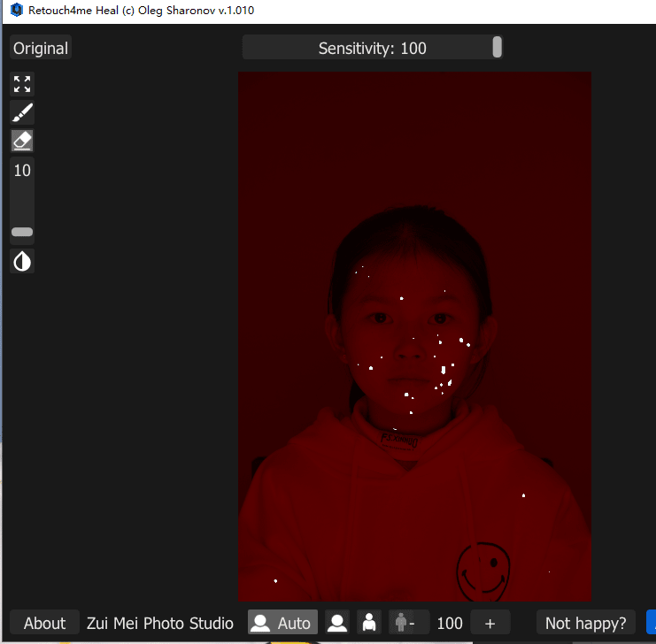Select the Brush tool
This screenshot has height=644, width=656.
point(22,112)
